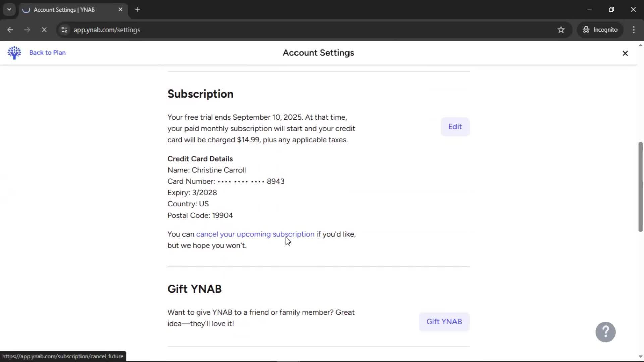The height and width of the screenshot is (362, 644).
Task: Close the Account Settings | YNAB tab
Action: click(120, 10)
